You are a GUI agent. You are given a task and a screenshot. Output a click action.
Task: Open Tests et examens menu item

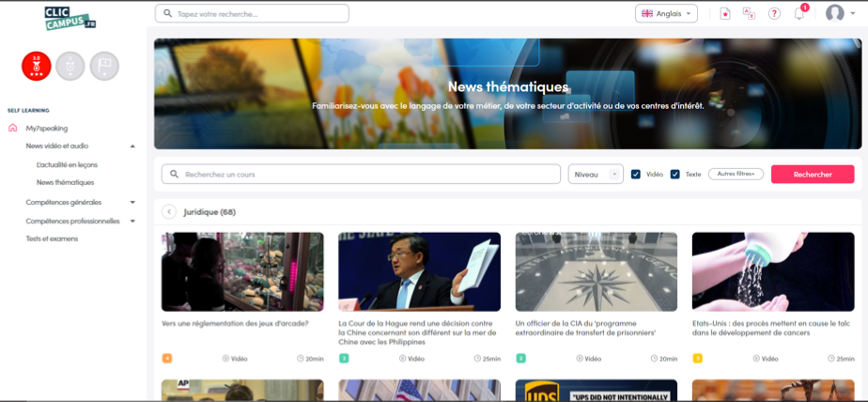(52, 239)
